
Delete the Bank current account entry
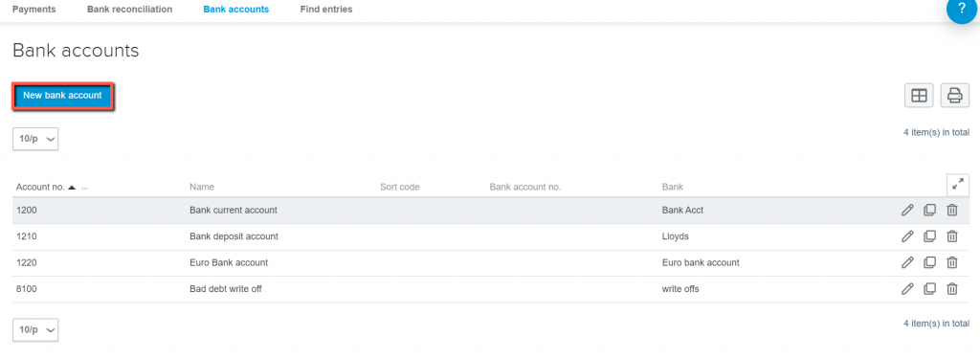(x=952, y=211)
